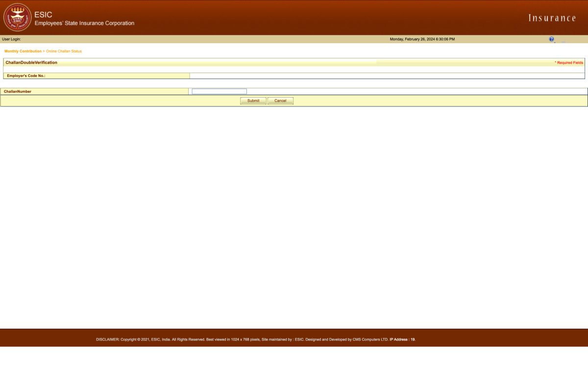Click the Employer's Code No. label
Viewport: 588px width, 368px height.
click(x=26, y=76)
